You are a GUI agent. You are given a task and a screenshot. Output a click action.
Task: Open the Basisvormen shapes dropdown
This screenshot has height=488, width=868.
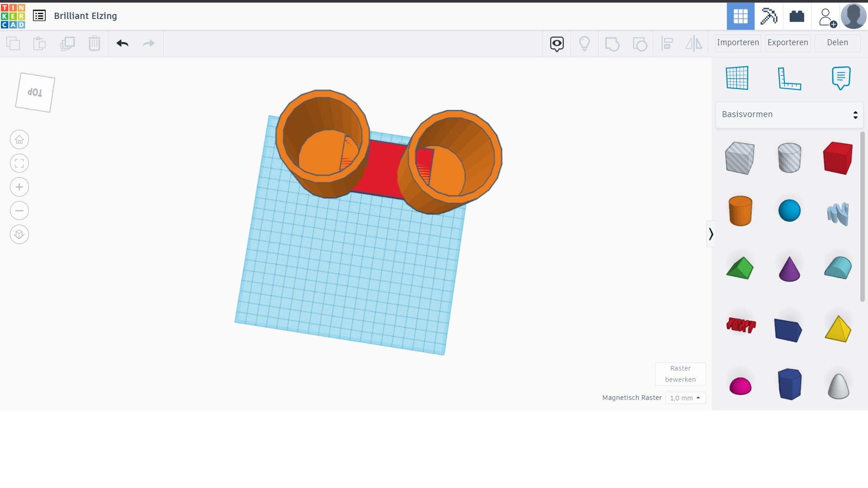point(789,115)
